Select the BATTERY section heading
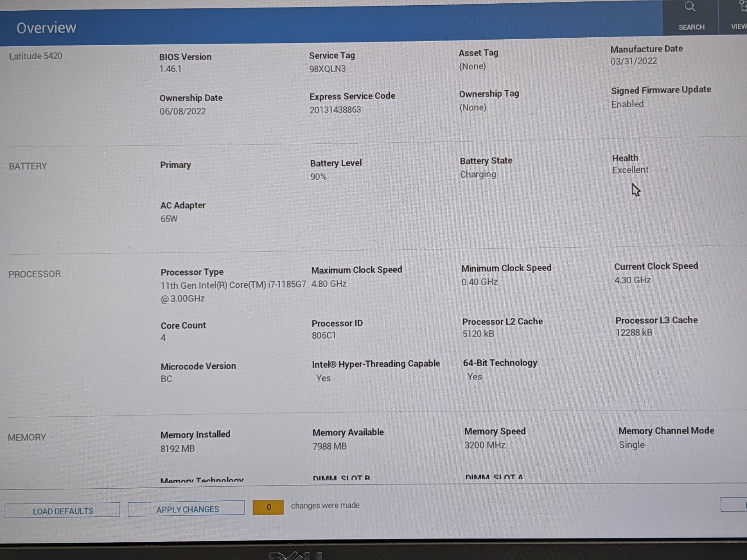The width and height of the screenshot is (747, 560). tap(28, 166)
